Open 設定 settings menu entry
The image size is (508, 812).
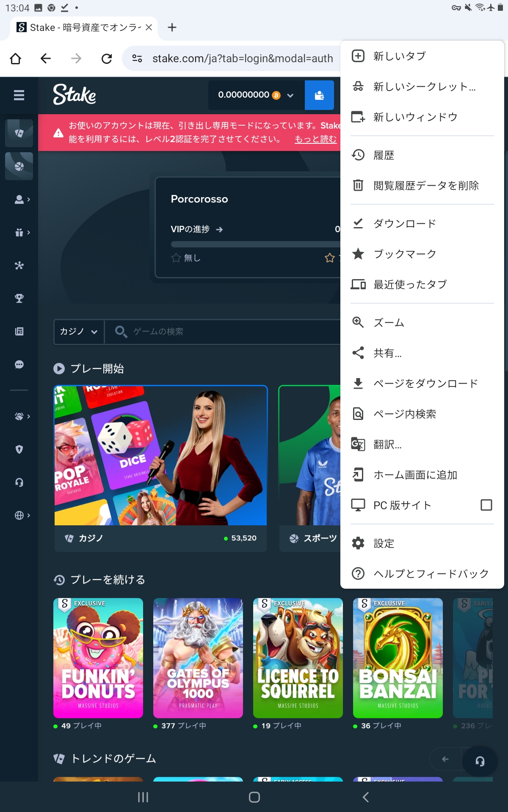(x=422, y=543)
